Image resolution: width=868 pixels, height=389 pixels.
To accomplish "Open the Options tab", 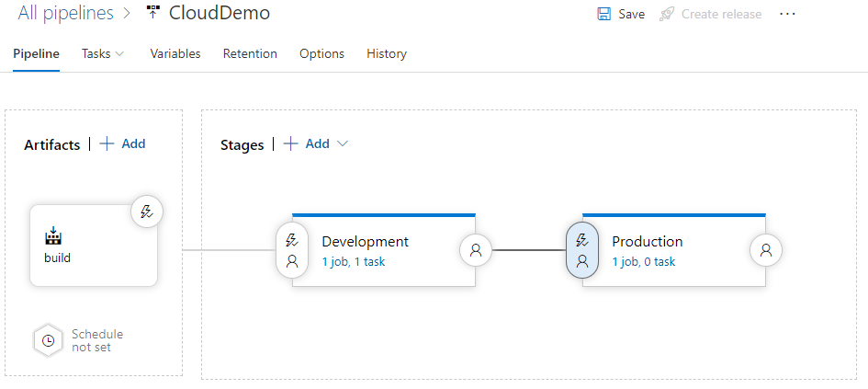I will (321, 54).
